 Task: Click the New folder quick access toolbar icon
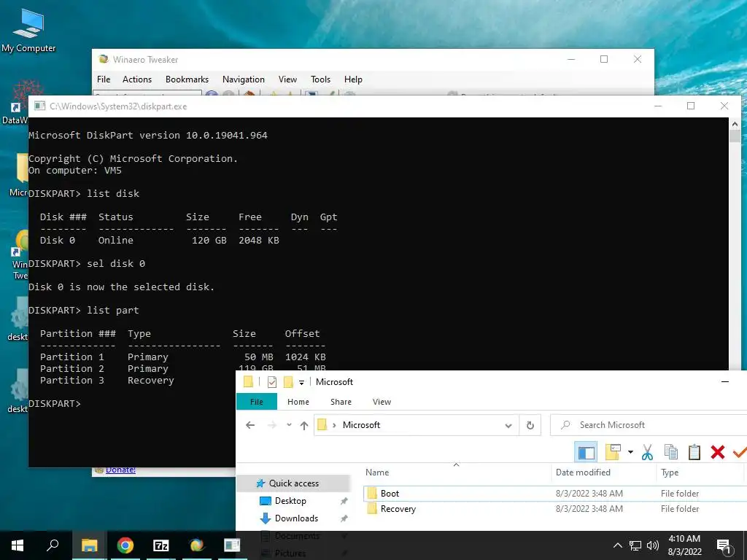pos(288,382)
